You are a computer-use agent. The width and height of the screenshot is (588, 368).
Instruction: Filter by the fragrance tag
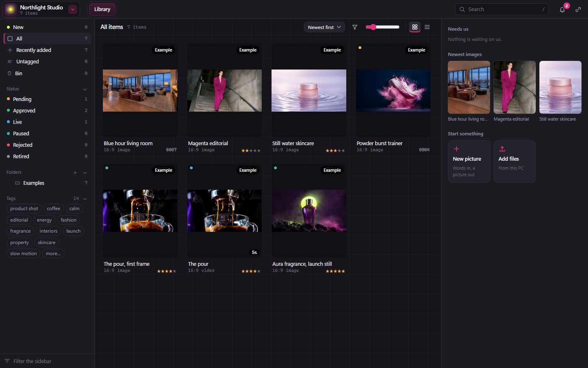tap(20, 231)
